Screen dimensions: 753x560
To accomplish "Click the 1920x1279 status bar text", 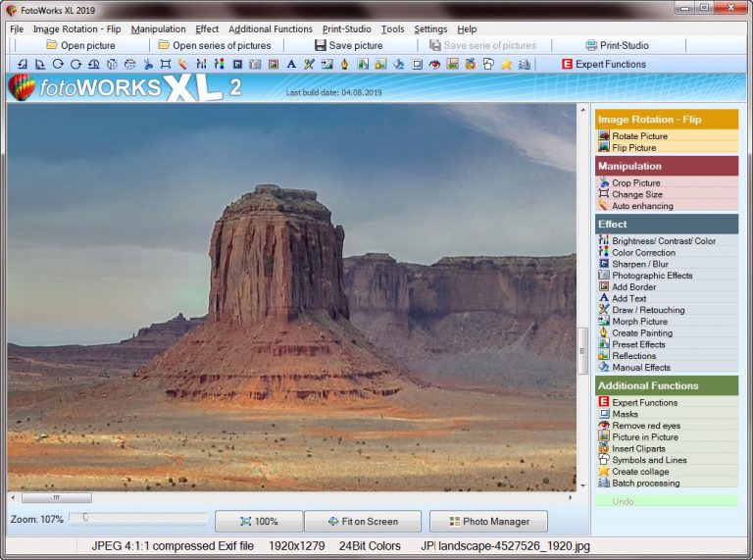I will (x=297, y=546).
